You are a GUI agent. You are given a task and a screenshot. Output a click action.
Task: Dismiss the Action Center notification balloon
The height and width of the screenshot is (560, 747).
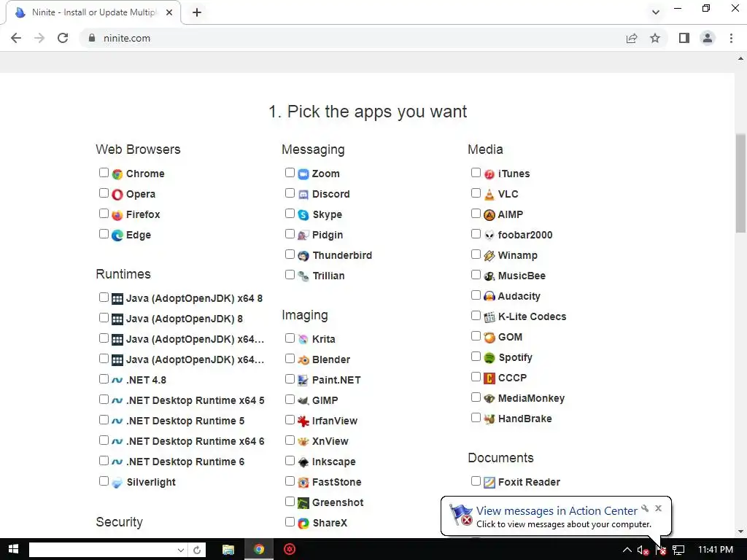(659, 508)
